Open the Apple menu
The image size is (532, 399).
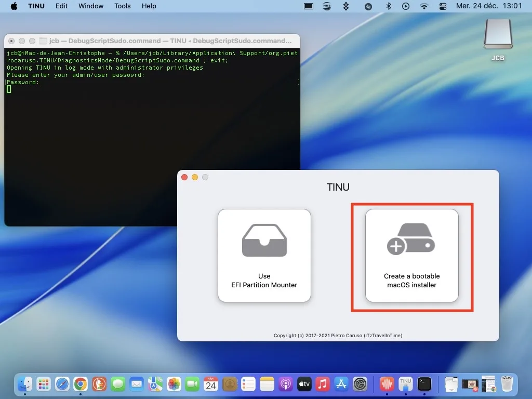14,6
